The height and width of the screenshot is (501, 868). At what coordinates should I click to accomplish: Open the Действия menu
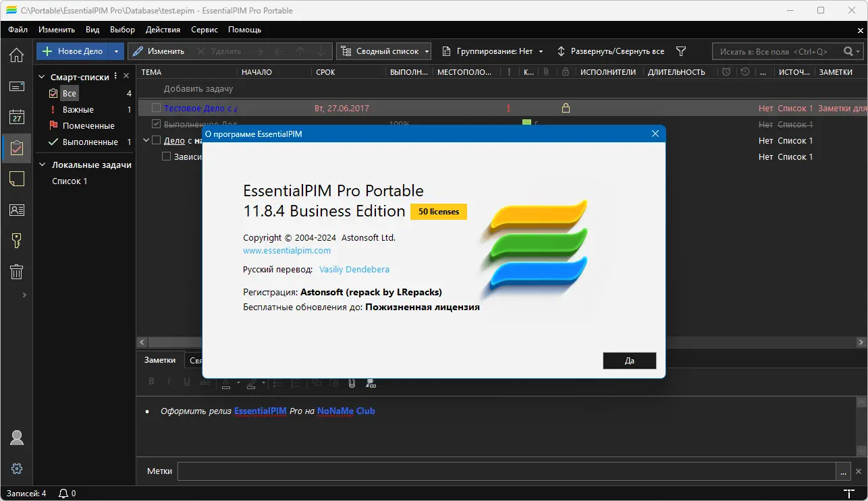pyautogui.click(x=163, y=30)
